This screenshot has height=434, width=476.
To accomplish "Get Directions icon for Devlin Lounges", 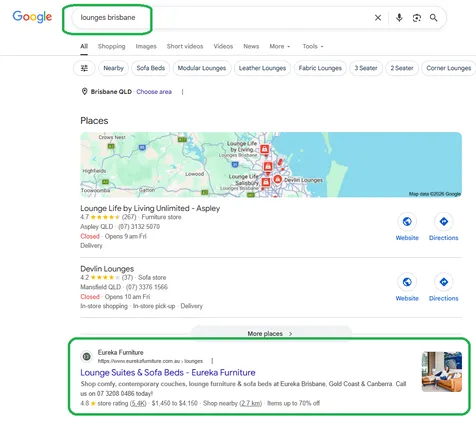I will click(444, 282).
